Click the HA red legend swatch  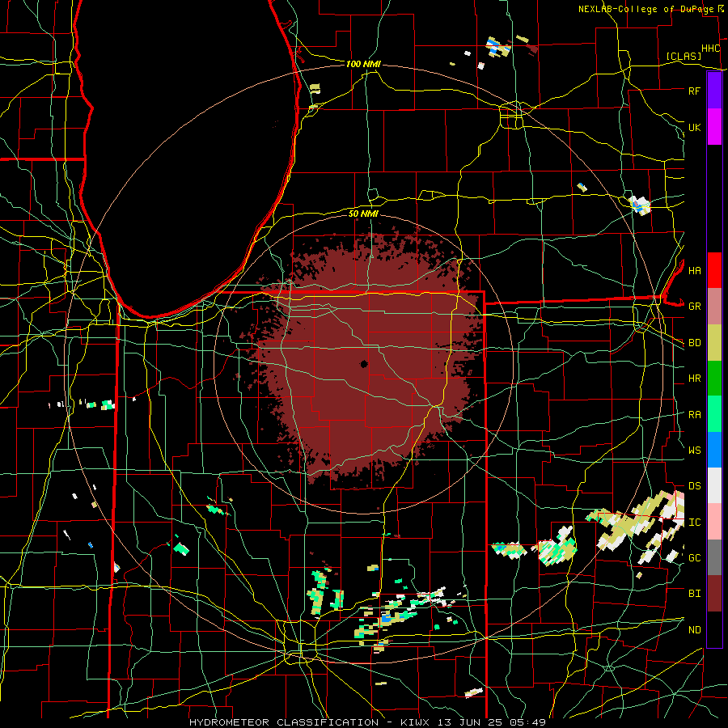(714, 270)
